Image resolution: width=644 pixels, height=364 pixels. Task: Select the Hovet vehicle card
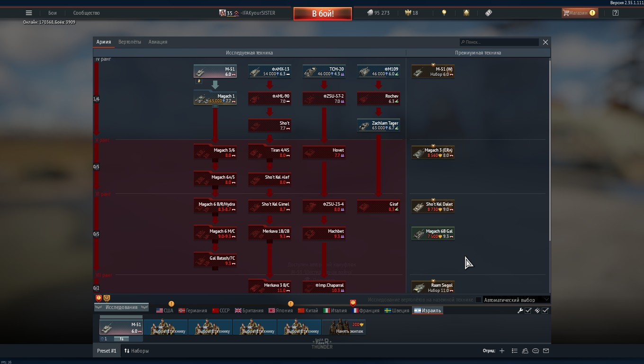click(x=324, y=153)
